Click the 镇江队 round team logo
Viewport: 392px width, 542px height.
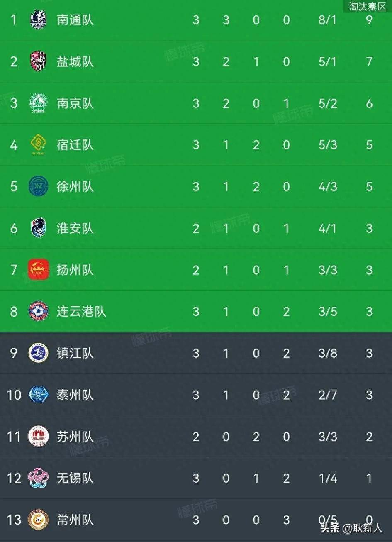click(39, 353)
